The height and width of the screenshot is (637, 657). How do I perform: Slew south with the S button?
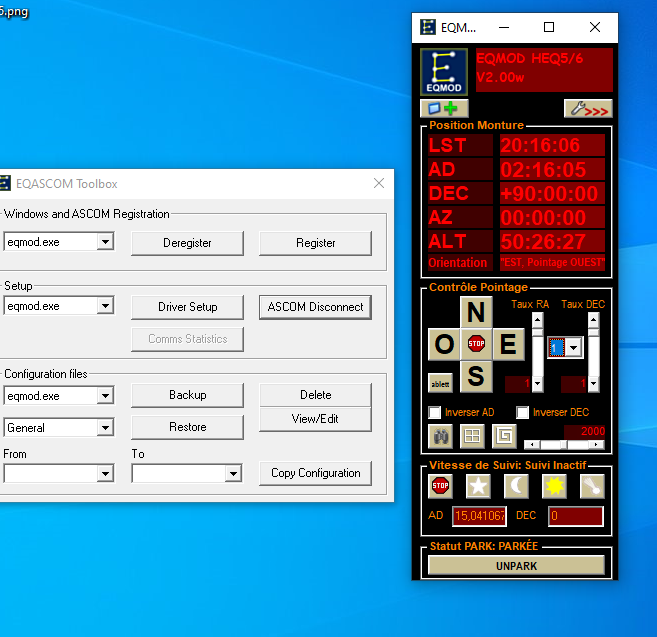[x=476, y=376]
